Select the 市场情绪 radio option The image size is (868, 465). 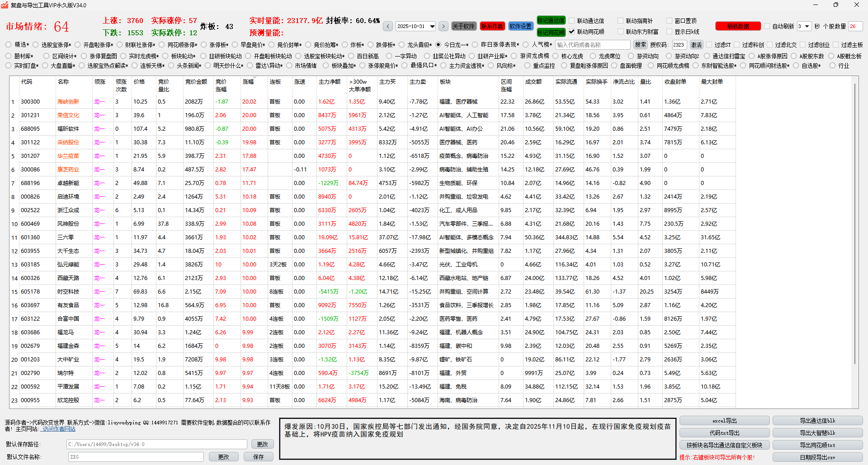(289, 66)
